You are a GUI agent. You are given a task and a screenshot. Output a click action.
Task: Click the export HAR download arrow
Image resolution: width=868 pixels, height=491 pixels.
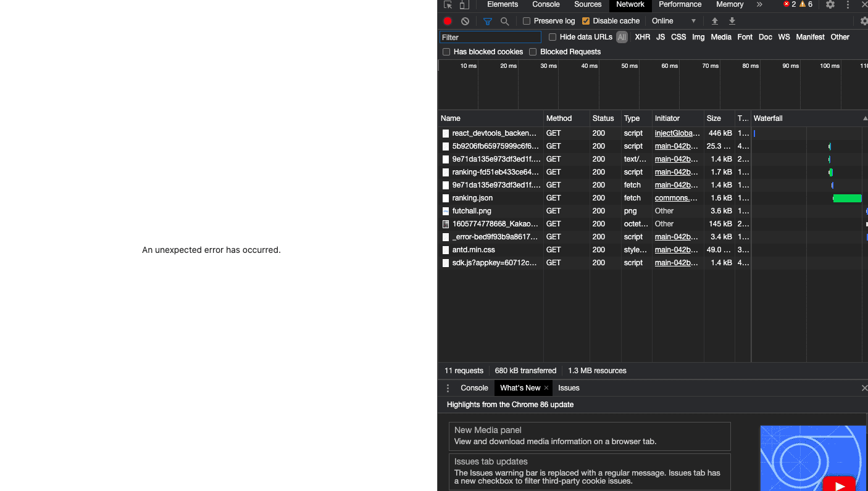732,21
